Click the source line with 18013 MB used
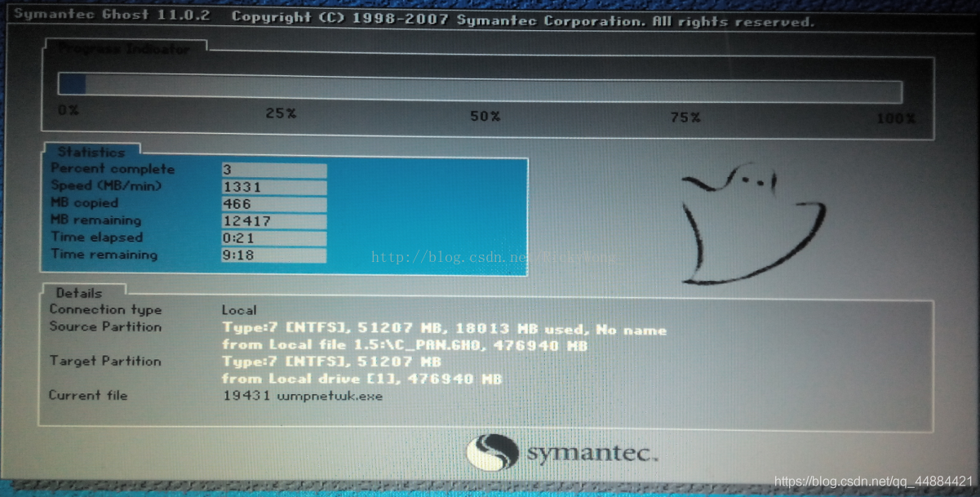This screenshot has height=497, width=980. coord(444,329)
